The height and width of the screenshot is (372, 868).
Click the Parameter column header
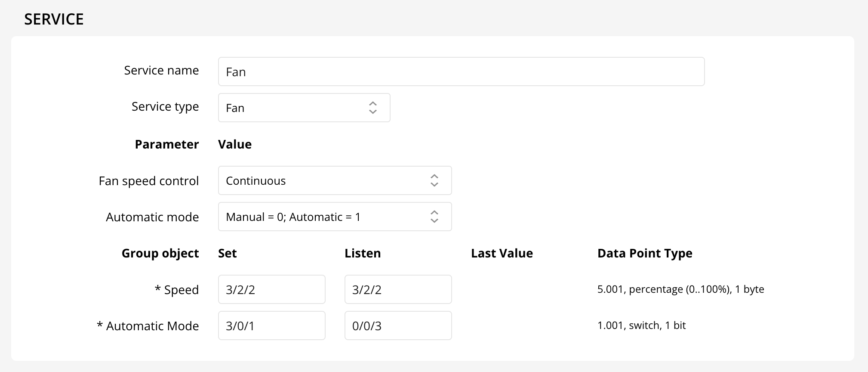[x=167, y=144]
